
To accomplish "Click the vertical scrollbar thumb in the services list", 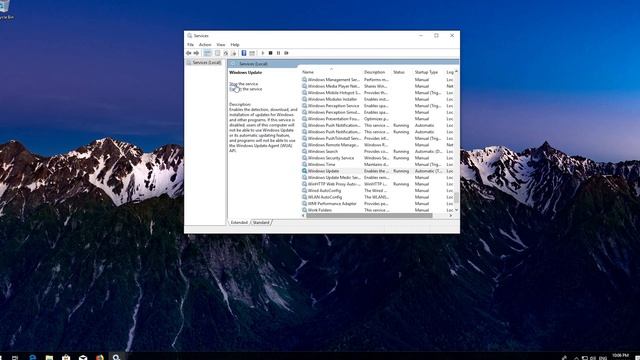I will click(456, 198).
